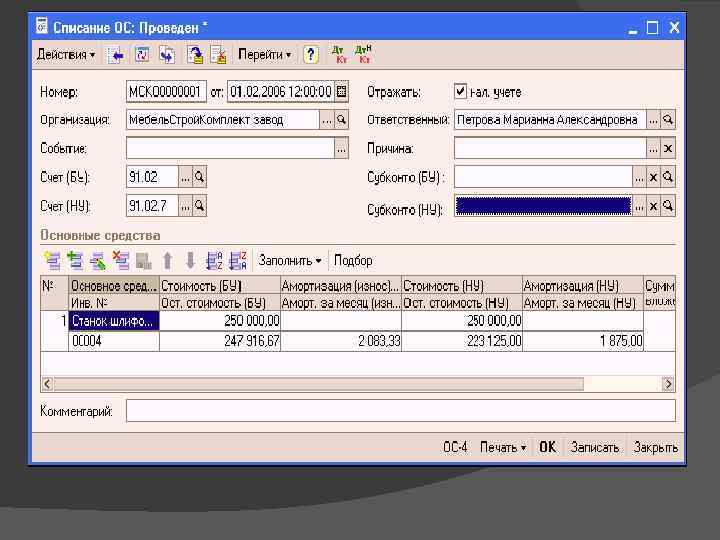Click magnifier icon next to Ответственный
Viewport: 720px width, 540px height.
pos(668,120)
